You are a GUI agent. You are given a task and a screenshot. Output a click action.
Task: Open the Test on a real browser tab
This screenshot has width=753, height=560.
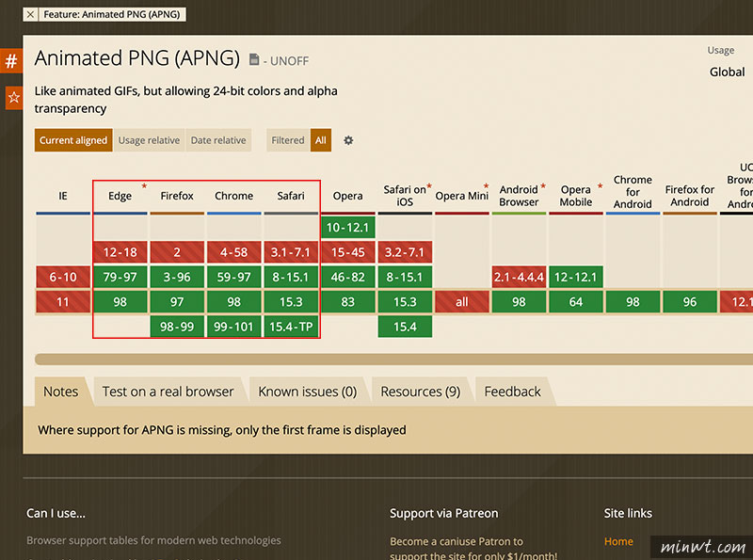168,392
